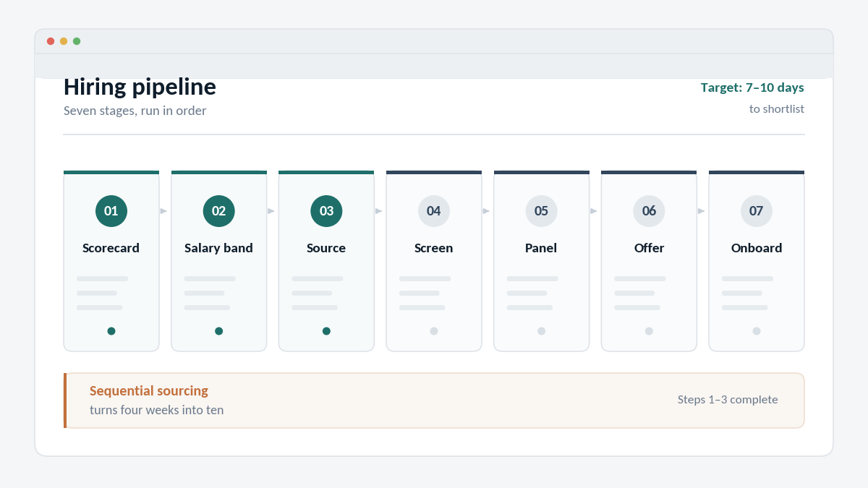Select the Screen stage title
The width and height of the screenshot is (868, 488).
[434, 248]
